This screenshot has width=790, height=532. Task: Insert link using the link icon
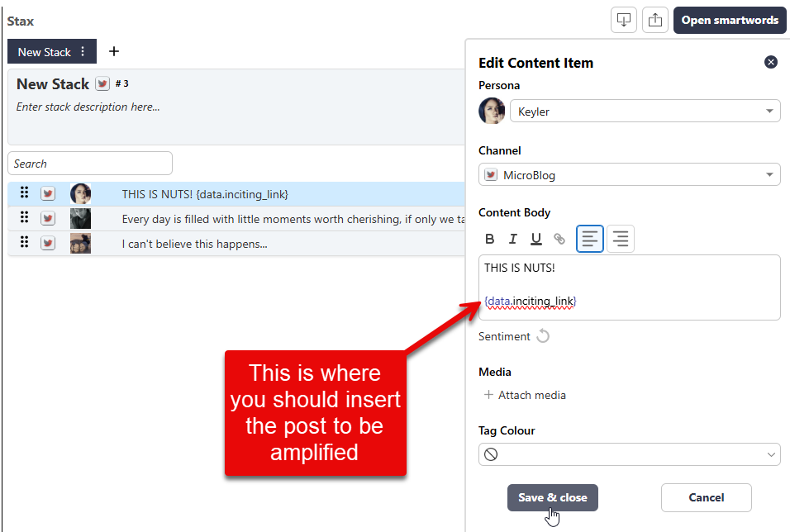pyautogui.click(x=559, y=239)
